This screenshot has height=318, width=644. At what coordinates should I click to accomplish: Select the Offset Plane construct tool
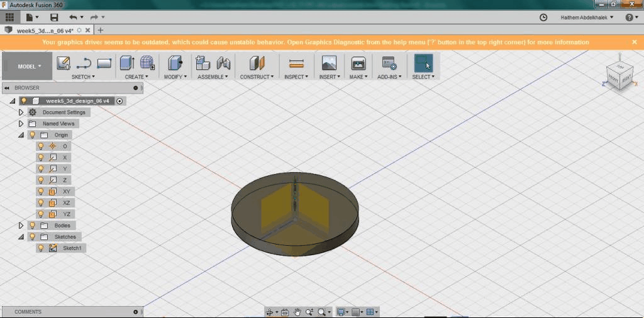(x=257, y=63)
